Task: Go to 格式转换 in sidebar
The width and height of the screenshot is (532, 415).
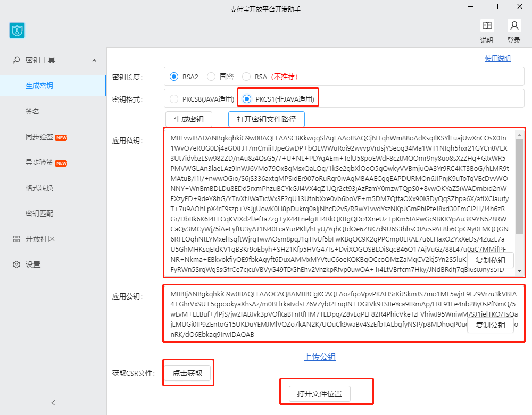Action: (x=39, y=188)
